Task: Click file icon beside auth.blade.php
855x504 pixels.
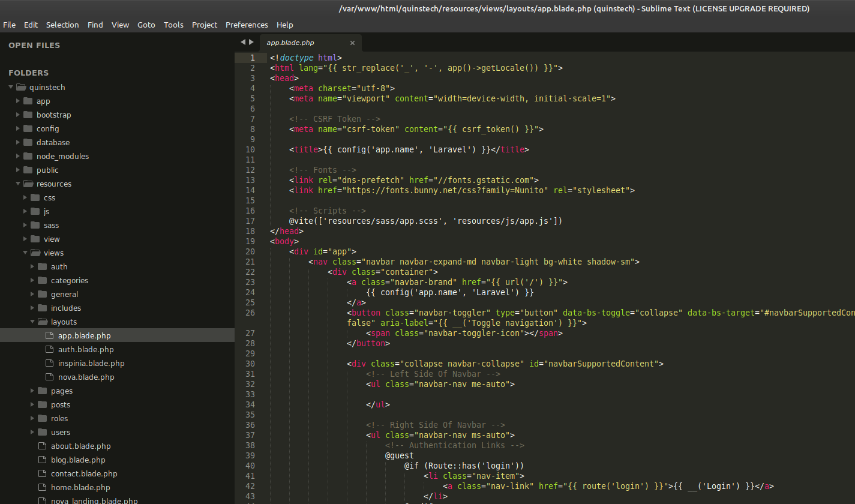Action: point(49,349)
